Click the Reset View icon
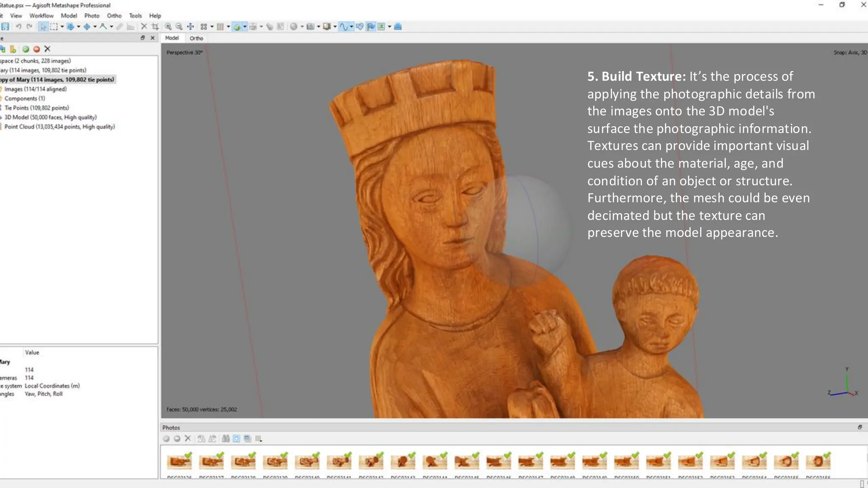 coord(191,27)
